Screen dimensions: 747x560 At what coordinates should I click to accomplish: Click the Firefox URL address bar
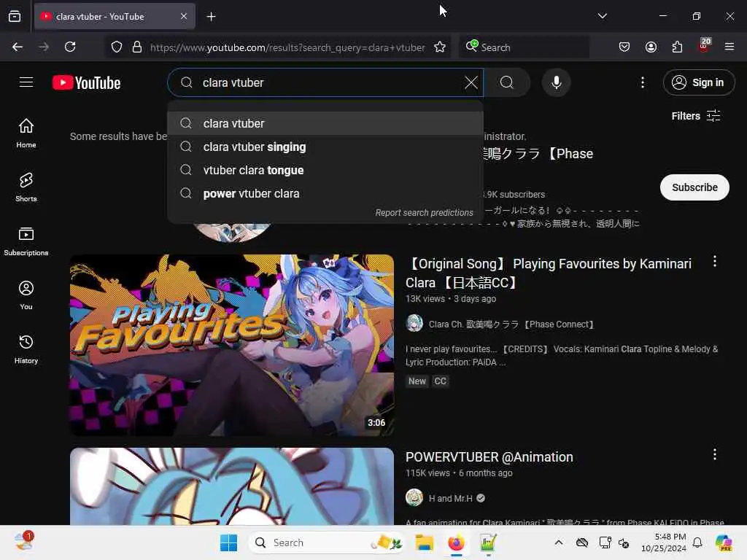click(x=287, y=47)
